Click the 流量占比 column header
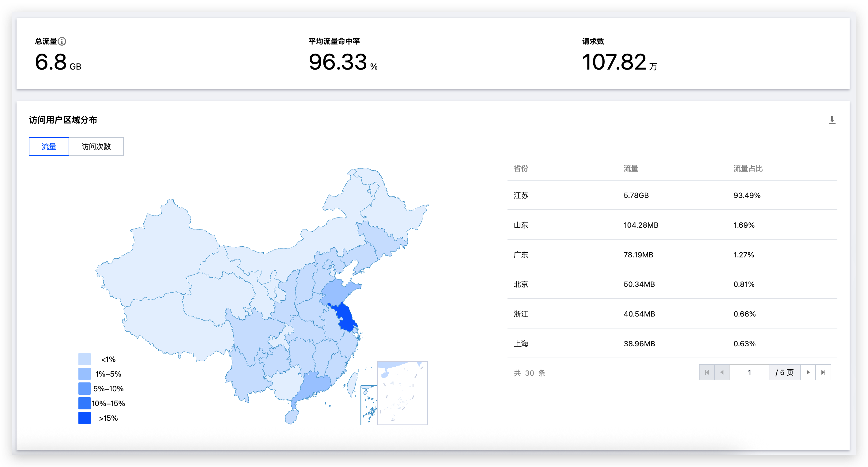Screen dimensions: 868x467 [748, 168]
